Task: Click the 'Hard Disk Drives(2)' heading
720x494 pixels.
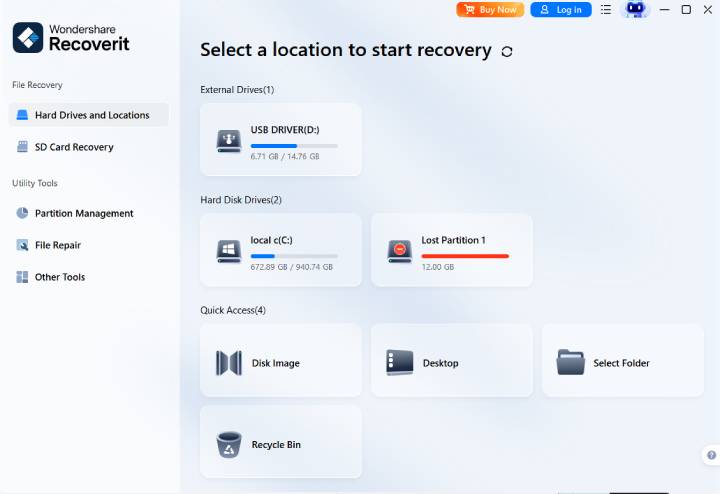Action: click(241, 200)
